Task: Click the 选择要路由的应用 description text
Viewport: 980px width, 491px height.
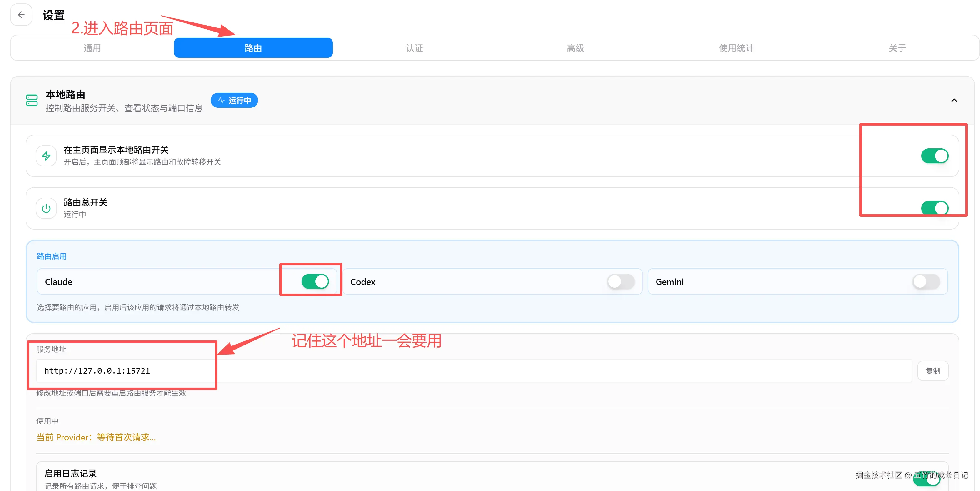Action: 138,307
